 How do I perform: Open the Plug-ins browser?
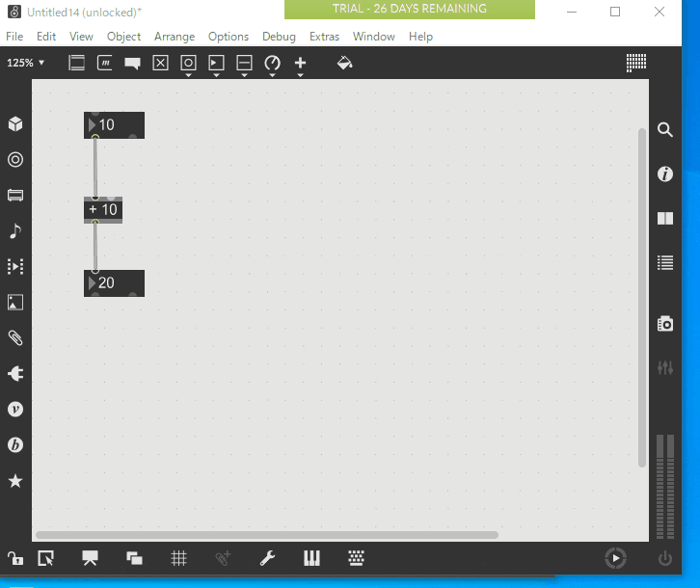15,374
